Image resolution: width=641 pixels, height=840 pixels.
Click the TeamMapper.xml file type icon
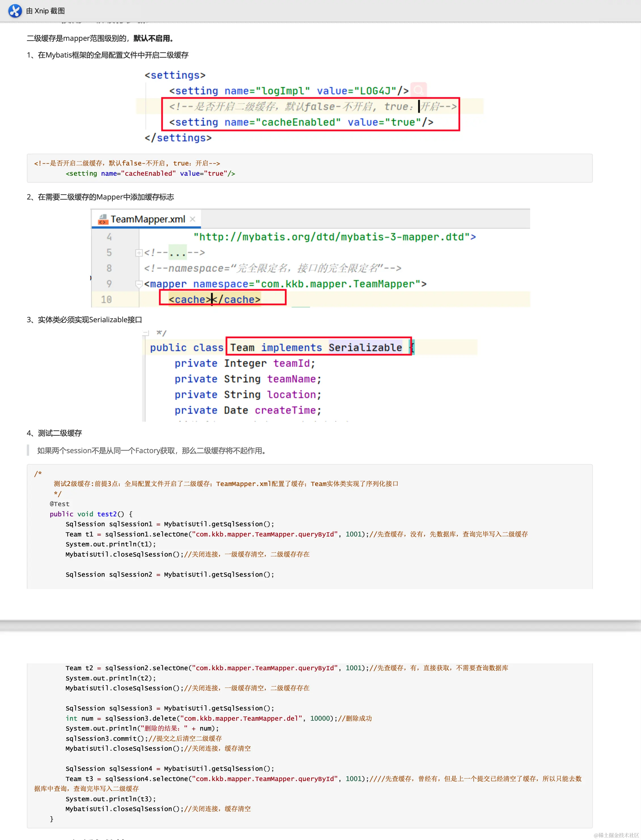pyautogui.click(x=103, y=219)
